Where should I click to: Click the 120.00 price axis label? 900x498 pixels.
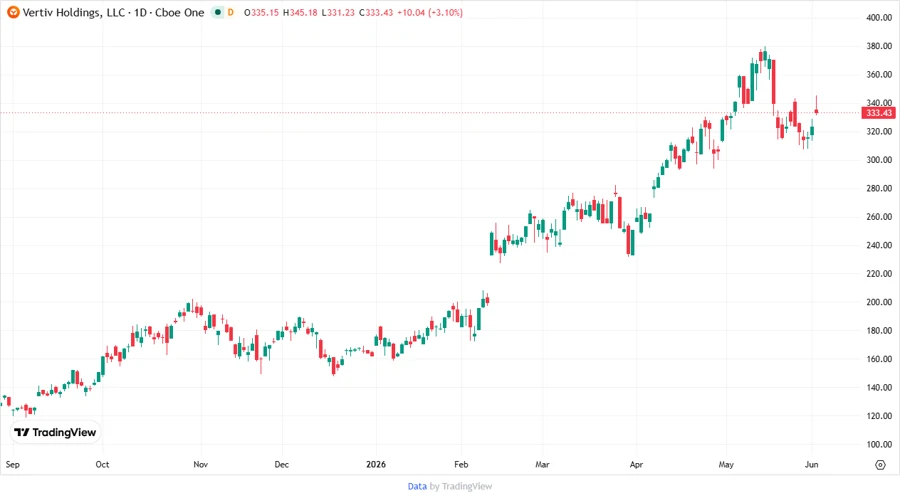coord(879,416)
